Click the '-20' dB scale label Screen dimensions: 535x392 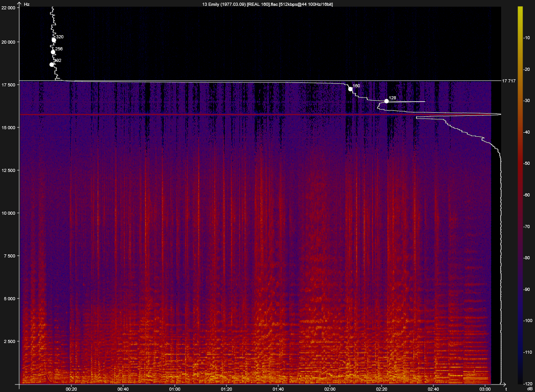526,69
